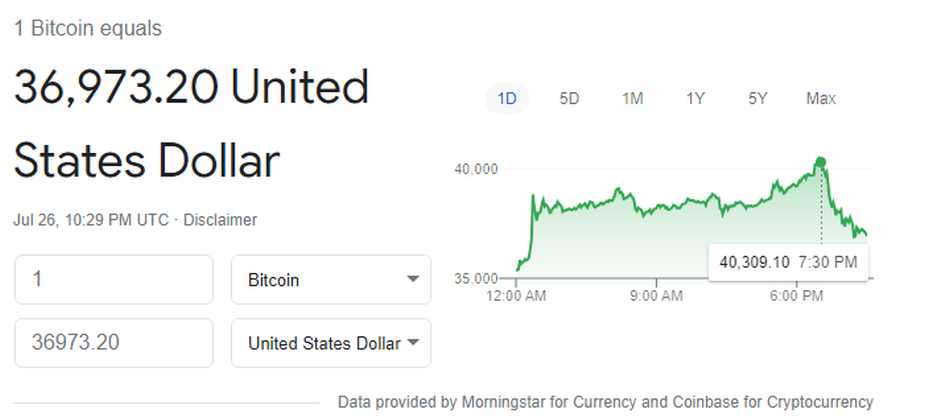Click the Bitcoin amount field showing 1

113,280
